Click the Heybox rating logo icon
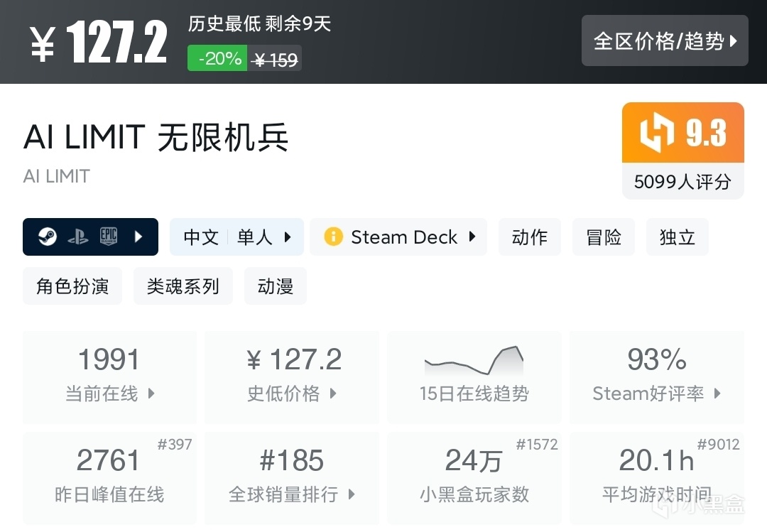This screenshot has height=532, width=767. pyautogui.click(x=656, y=134)
